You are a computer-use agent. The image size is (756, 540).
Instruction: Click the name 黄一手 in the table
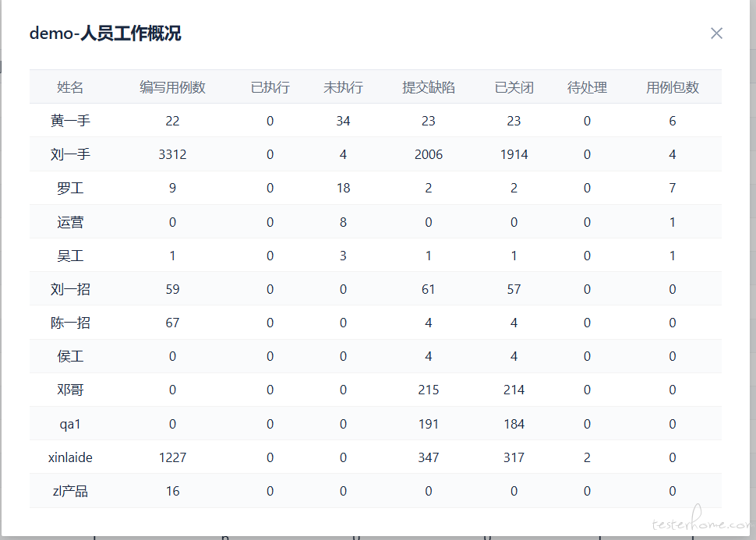pos(70,121)
